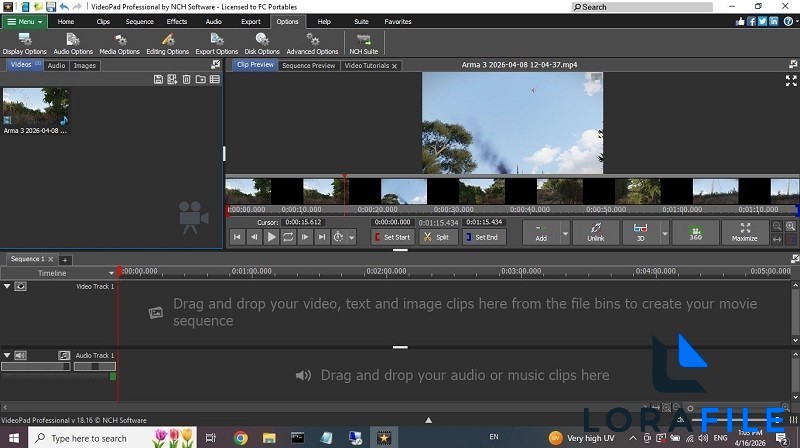Open the Add button dropdown arrow

pyautogui.click(x=565, y=234)
